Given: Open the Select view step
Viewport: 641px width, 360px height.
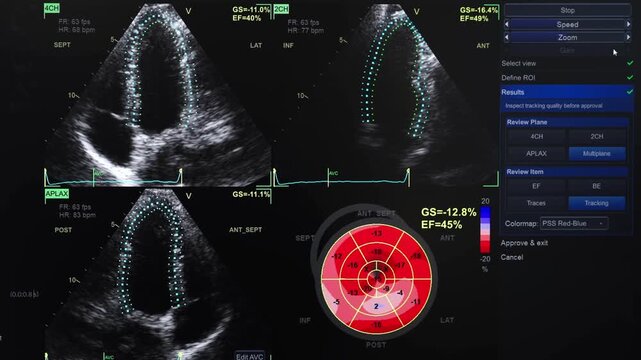Looking at the screenshot, I should pos(518,63).
